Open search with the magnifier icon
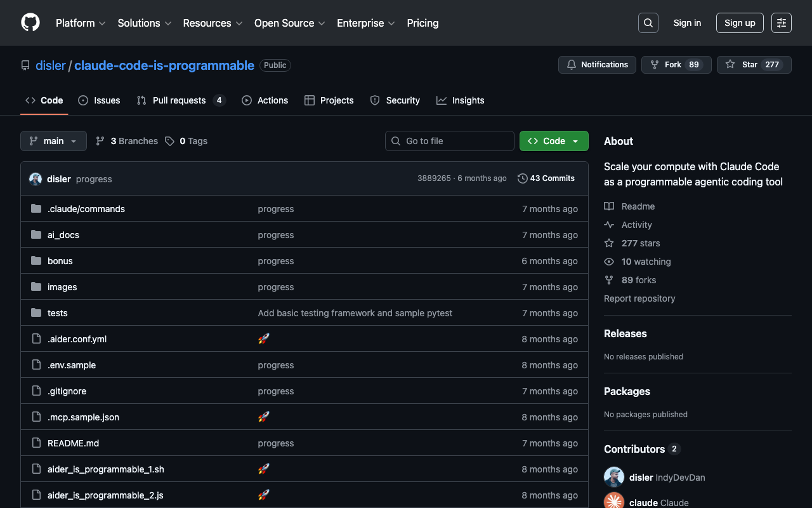 [648, 23]
